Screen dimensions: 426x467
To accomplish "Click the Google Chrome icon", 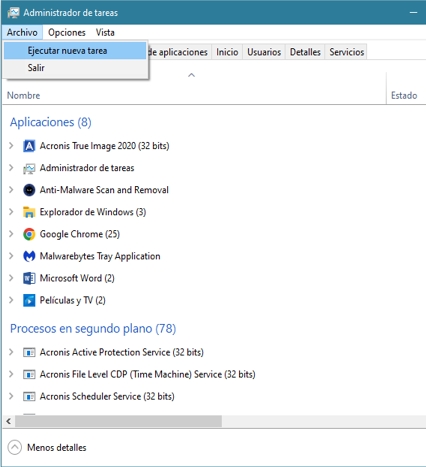I will (29, 234).
